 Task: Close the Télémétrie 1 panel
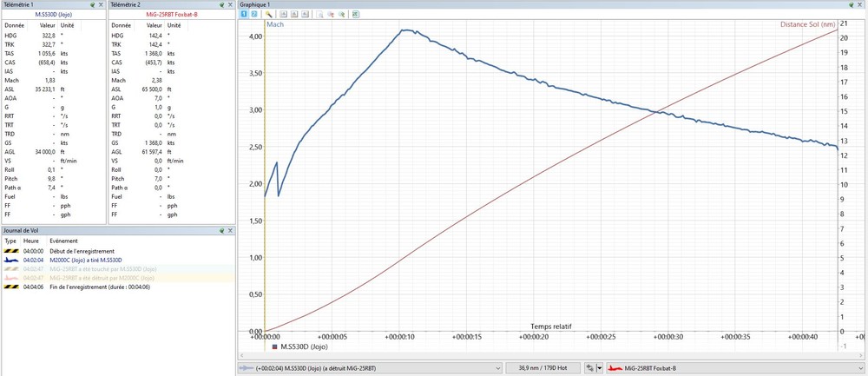tap(101, 3)
